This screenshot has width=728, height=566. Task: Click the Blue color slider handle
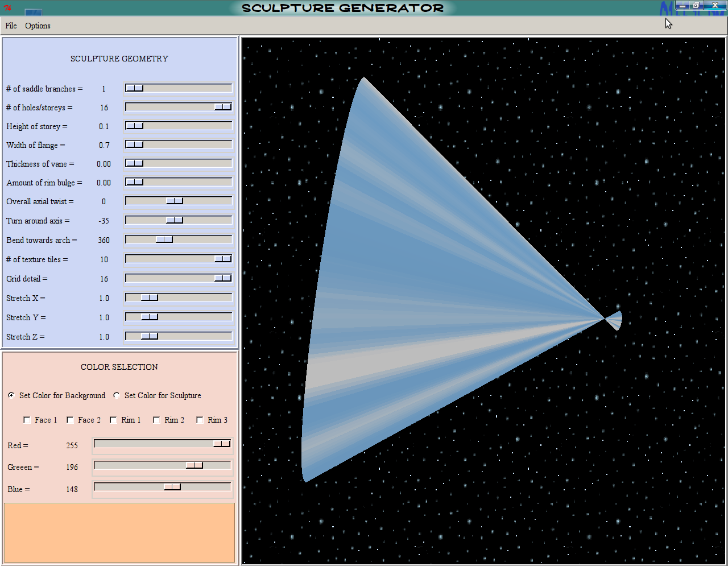tap(172, 487)
